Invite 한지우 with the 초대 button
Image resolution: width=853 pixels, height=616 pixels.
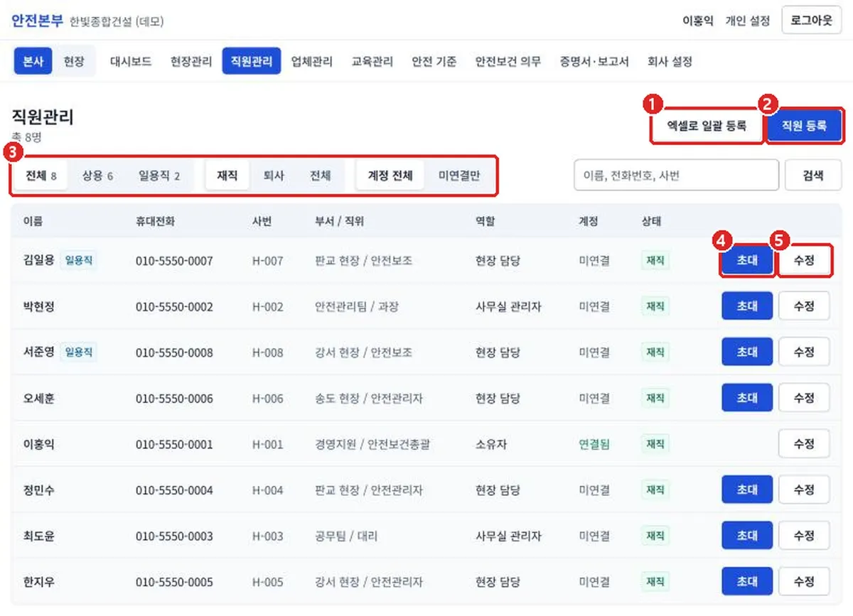[x=747, y=581]
